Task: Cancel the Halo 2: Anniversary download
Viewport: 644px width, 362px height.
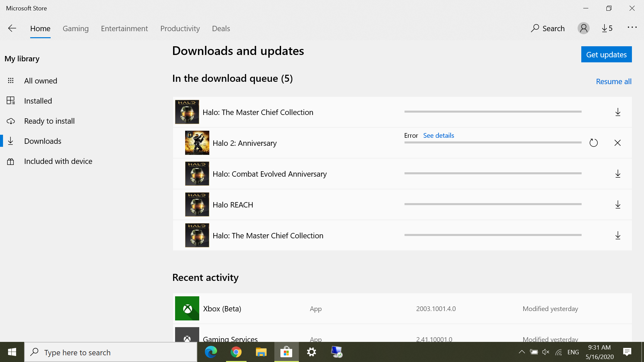Action: (618, 143)
